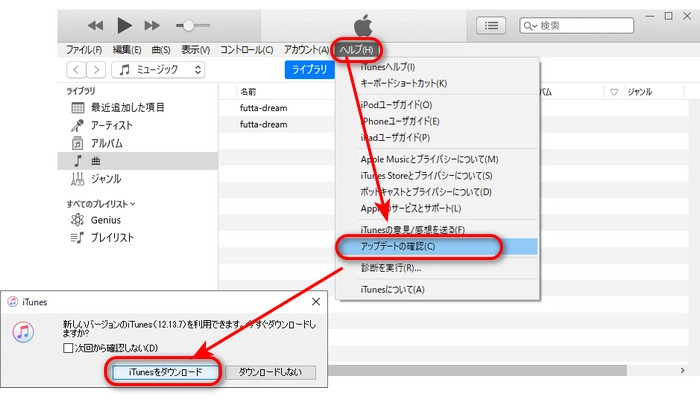700x407 pixels.
Task: Click the ダウンロードしない button
Action: (271, 372)
